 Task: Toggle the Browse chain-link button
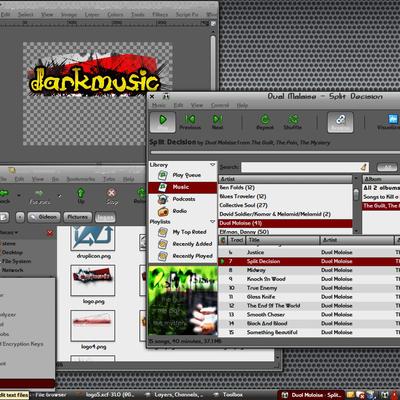340,122
